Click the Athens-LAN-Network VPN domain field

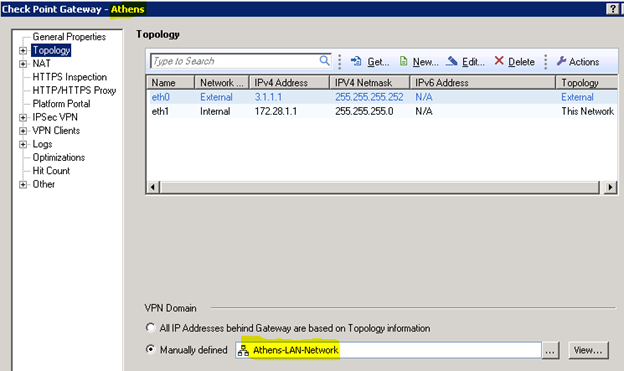[x=388, y=350]
